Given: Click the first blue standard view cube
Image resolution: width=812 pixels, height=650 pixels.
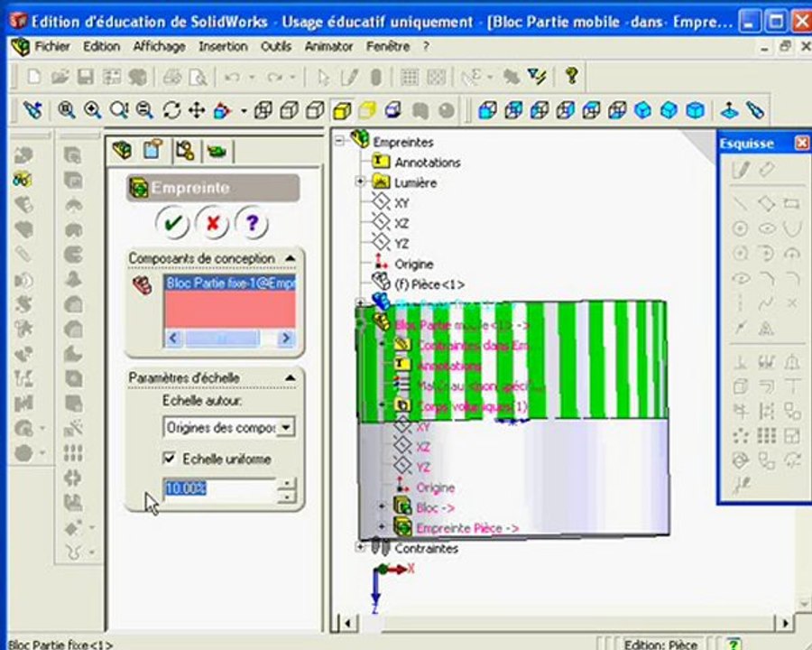Looking at the screenshot, I should [487, 110].
